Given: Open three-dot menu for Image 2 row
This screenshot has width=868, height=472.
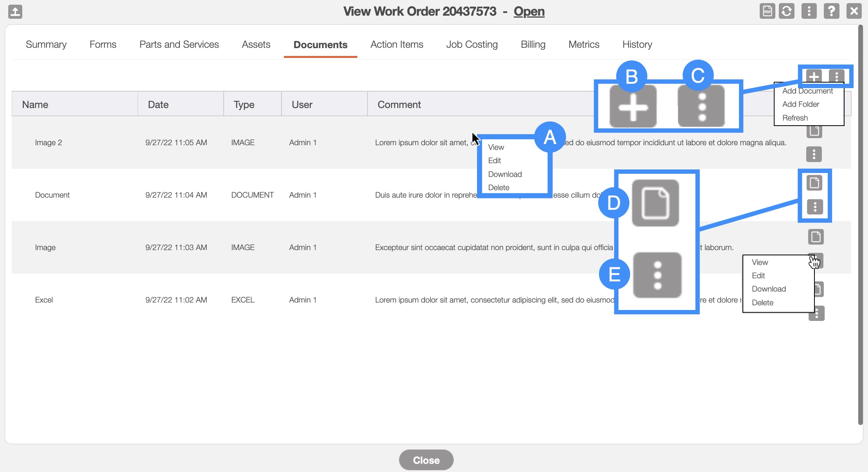Looking at the screenshot, I should tap(814, 154).
